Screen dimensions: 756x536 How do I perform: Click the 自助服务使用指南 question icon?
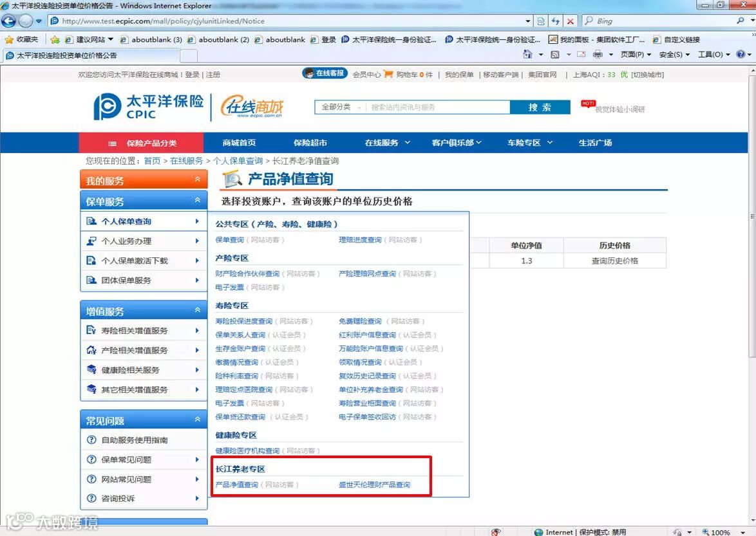pos(91,439)
